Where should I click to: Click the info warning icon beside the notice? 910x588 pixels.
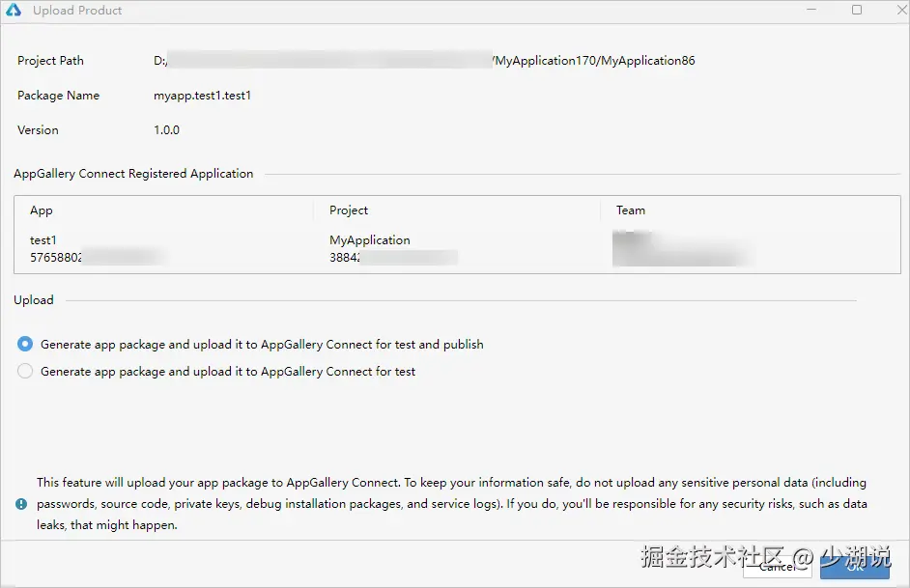[21, 504]
